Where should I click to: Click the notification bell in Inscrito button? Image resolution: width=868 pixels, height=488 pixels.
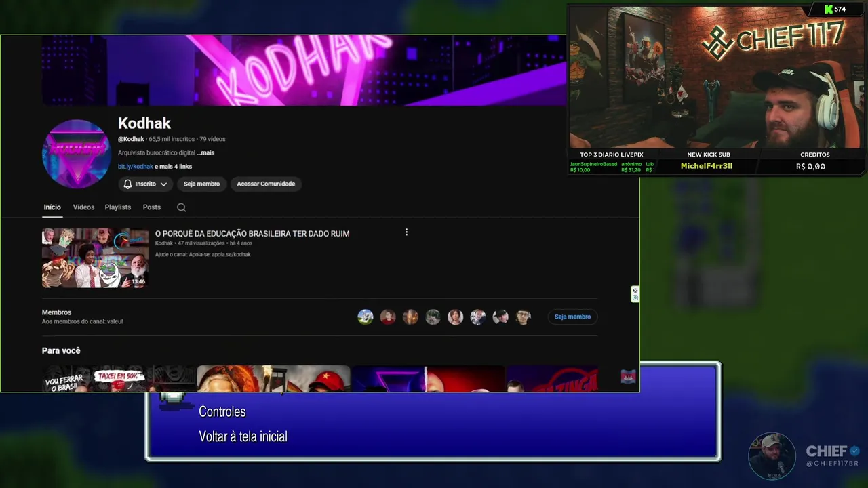coord(127,184)
